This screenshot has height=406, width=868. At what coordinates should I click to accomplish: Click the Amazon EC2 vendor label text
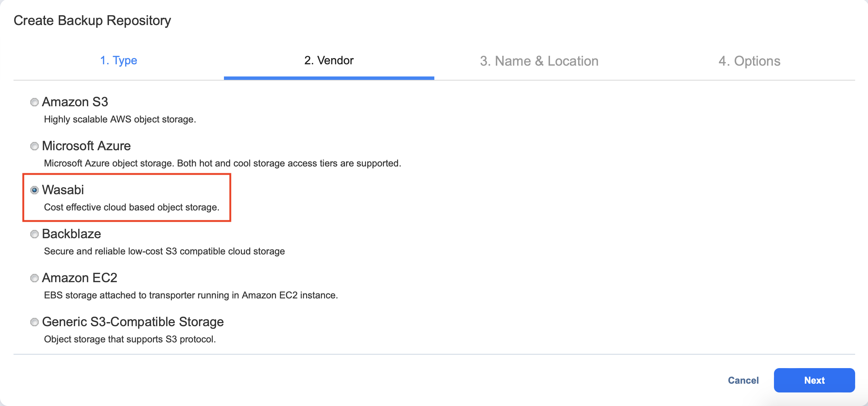pos(79,278)
